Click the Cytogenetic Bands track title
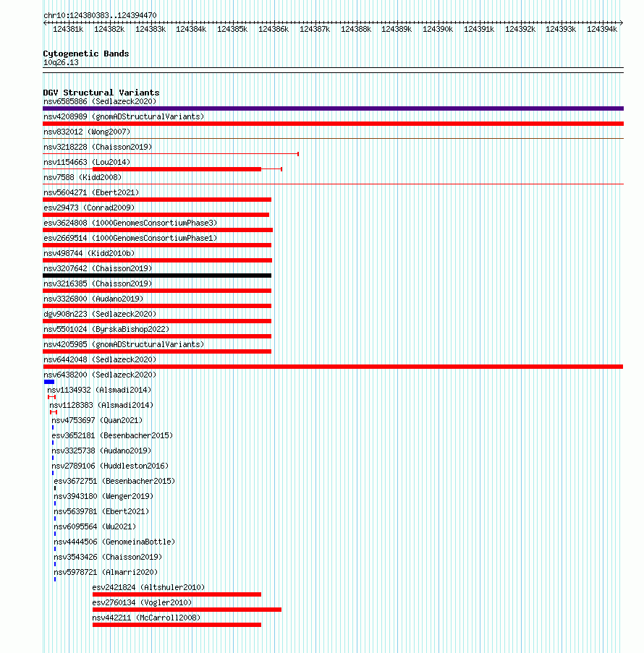Screen dimensions: 644x653 pyautogui.click(x=86, y=54)
